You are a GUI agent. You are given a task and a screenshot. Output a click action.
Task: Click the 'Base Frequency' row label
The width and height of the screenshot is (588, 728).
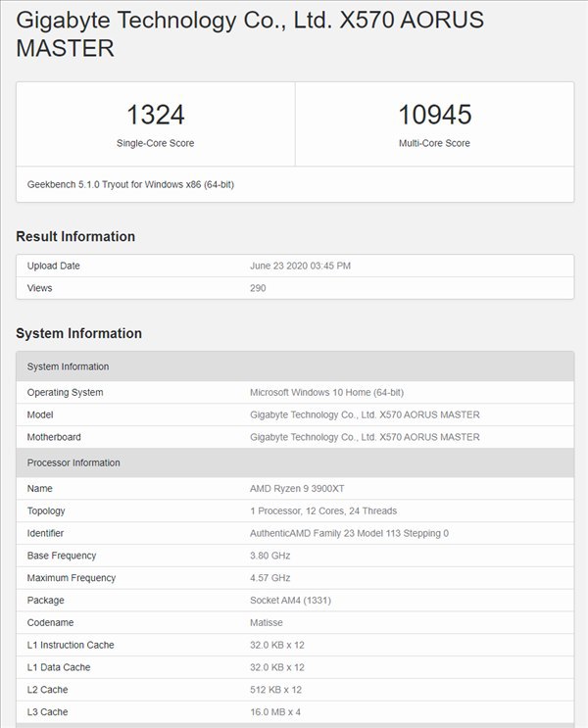(62, 556)
